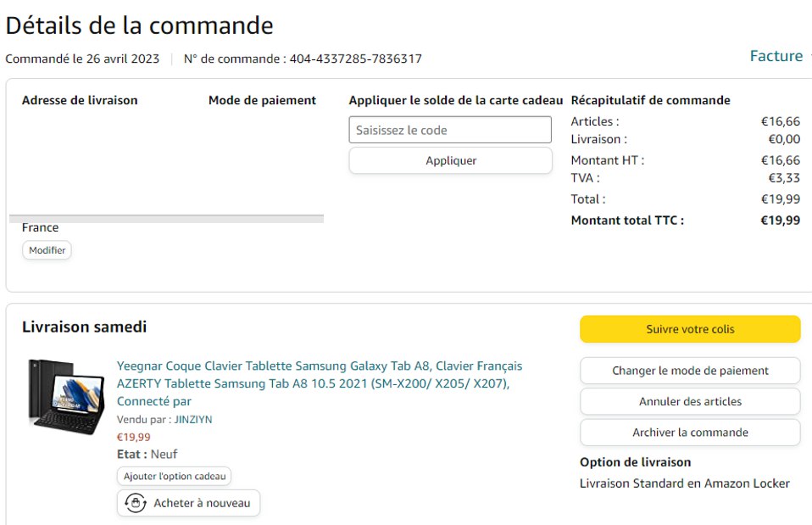Screen dimensions: 812x525
Task: Click the circular-arrow Acheter à nouveau icon
Action: 135,503
